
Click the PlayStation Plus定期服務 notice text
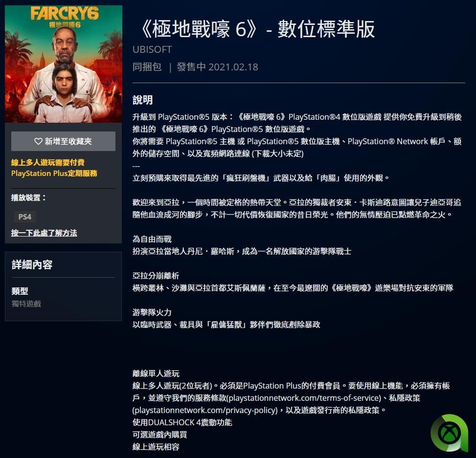[x=54, y=174]
